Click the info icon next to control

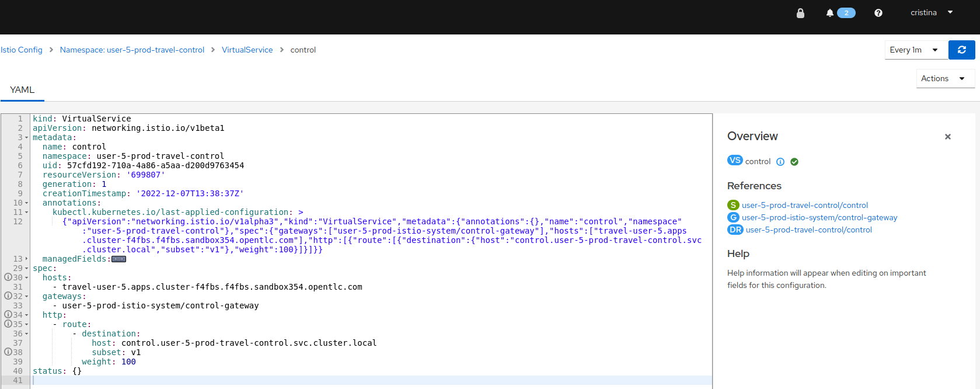coord(780,162)
